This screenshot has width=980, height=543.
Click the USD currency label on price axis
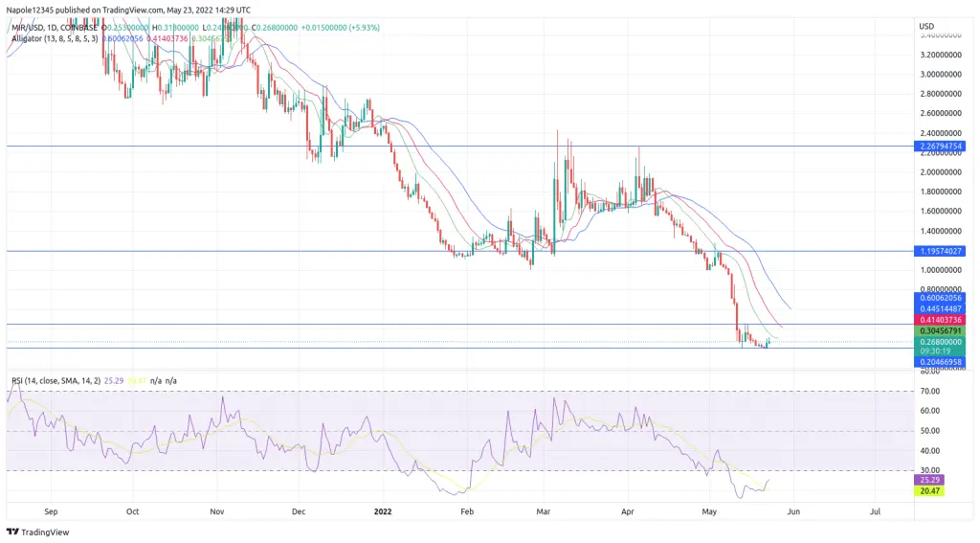click(x=926, y=26)
